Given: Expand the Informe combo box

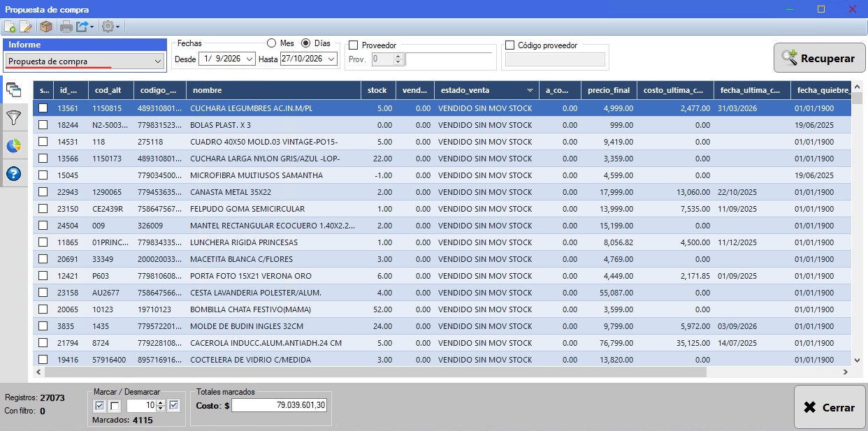Looking at the screenshot, I should pyautogui.click(x=157, y=61).
